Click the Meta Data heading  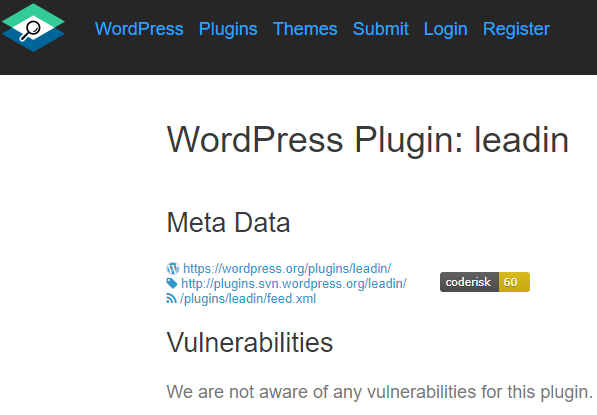point(228,223)
